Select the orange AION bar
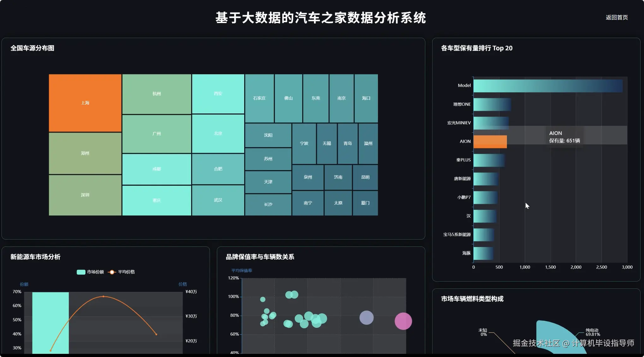This screenshot has height=357, width=644. (490, 141)
